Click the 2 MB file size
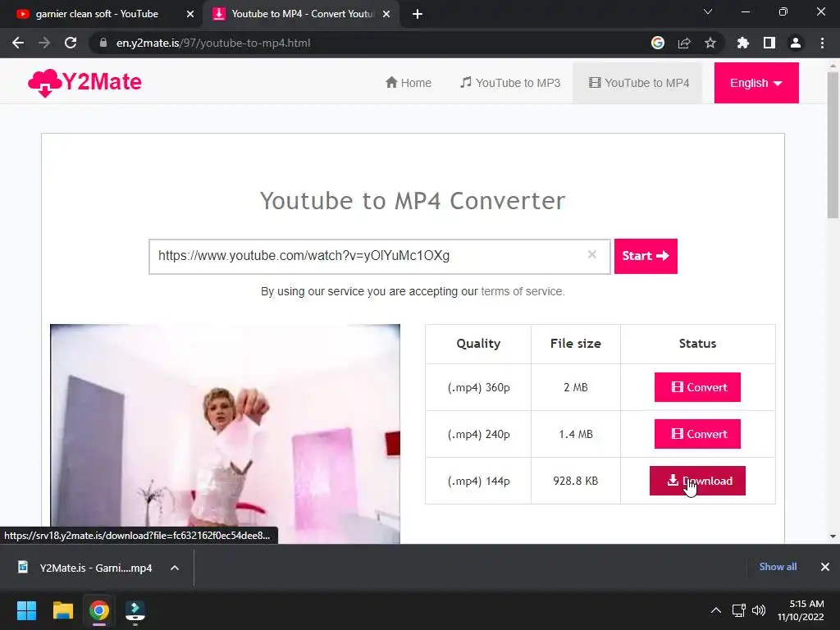The image size is (840, 630). [575, 387]
